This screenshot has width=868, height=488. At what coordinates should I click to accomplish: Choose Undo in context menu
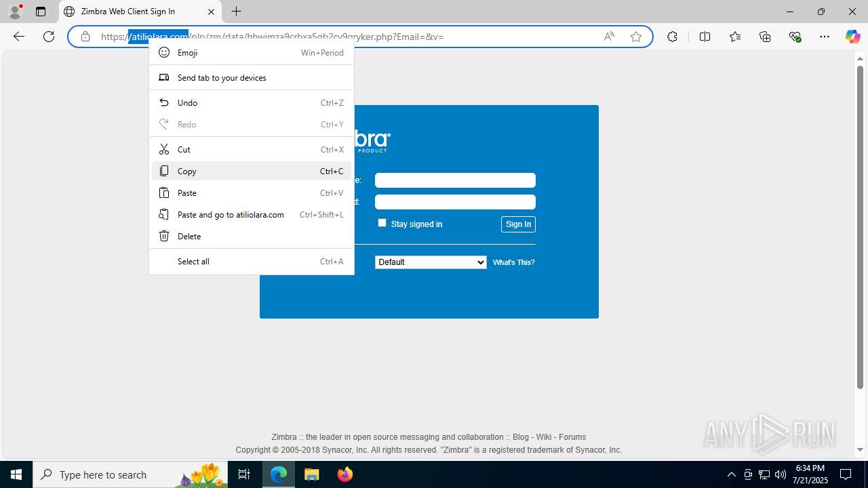pyautogui.click(x=252, y=103)
